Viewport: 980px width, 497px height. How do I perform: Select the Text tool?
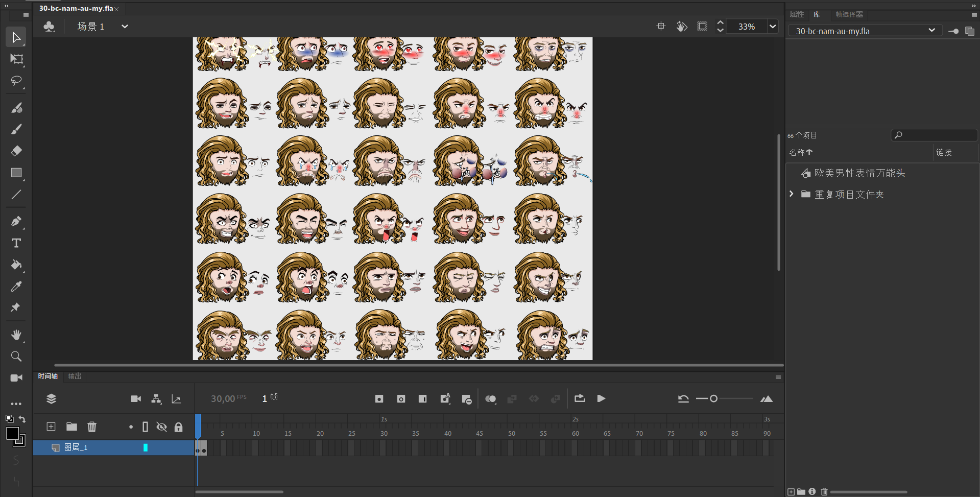pos(16,243)
